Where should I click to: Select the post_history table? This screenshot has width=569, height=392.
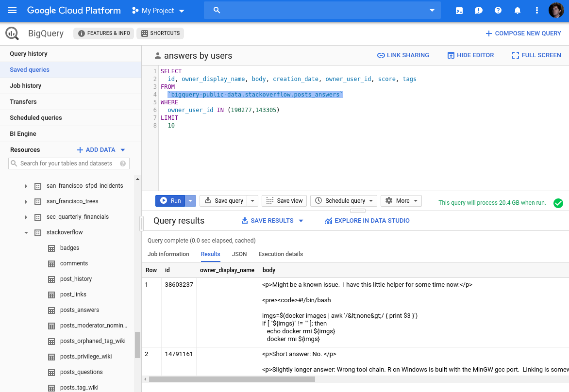tap(76, 279)
